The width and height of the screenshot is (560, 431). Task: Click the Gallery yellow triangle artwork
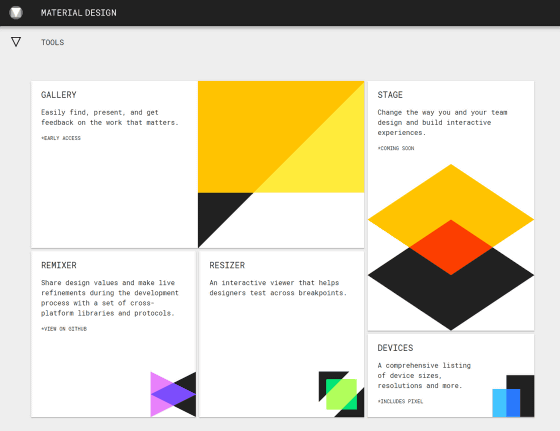coord(281,164)
